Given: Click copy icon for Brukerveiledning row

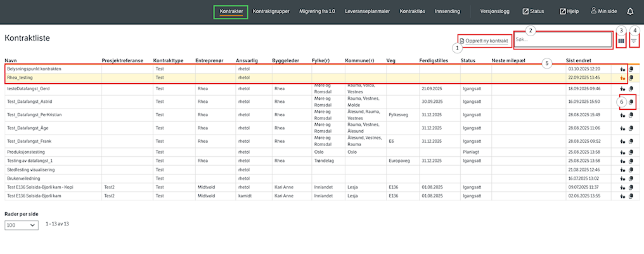Looking at the screenshot, I should point(631,179).
